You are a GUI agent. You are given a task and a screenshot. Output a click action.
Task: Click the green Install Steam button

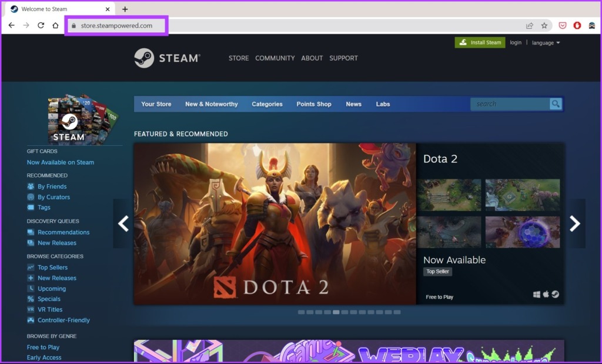click(480, 42)
